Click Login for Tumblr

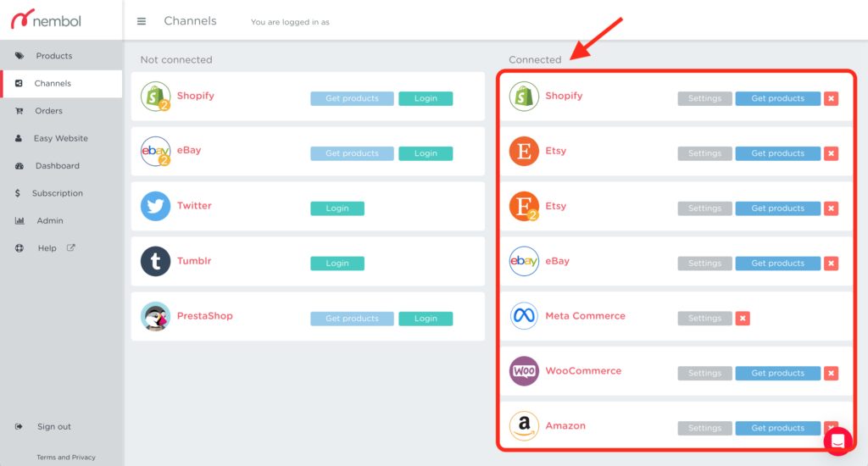[337, 264]
